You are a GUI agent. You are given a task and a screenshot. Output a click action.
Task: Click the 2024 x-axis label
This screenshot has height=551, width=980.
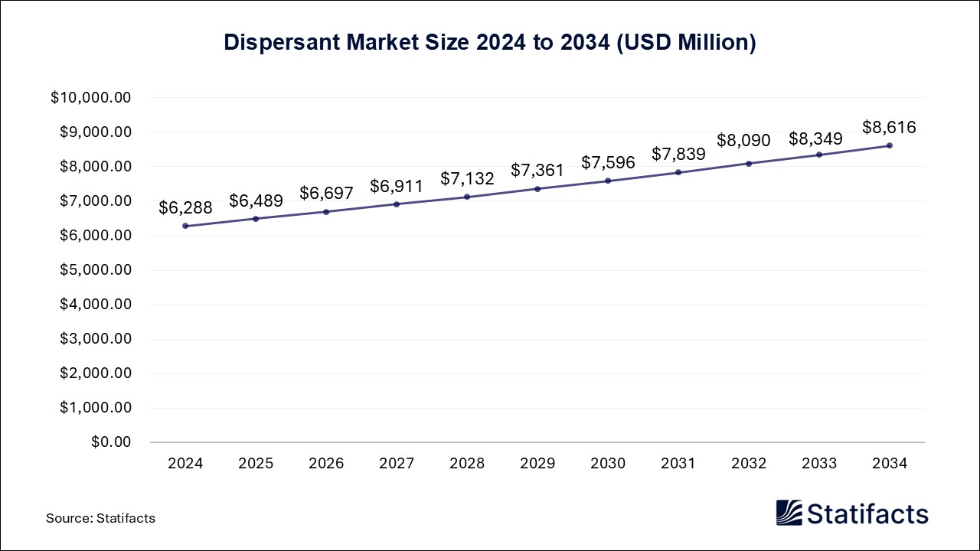click(185, 464)
